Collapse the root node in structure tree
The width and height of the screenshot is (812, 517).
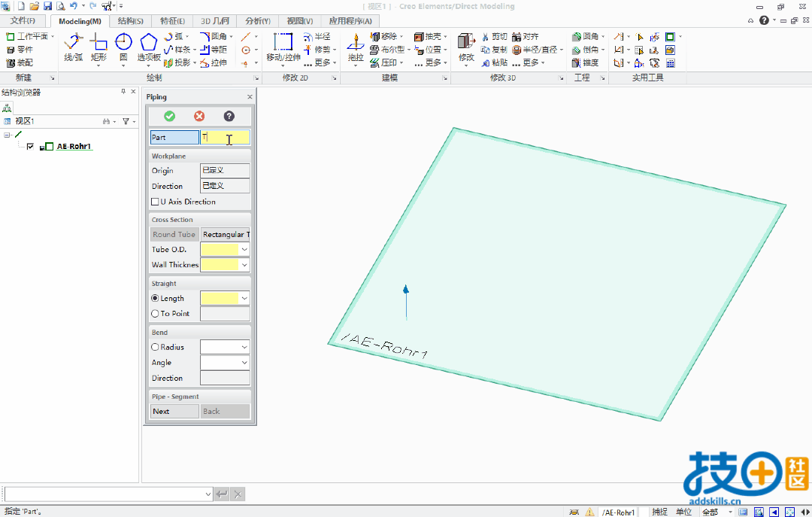(7, 135)
